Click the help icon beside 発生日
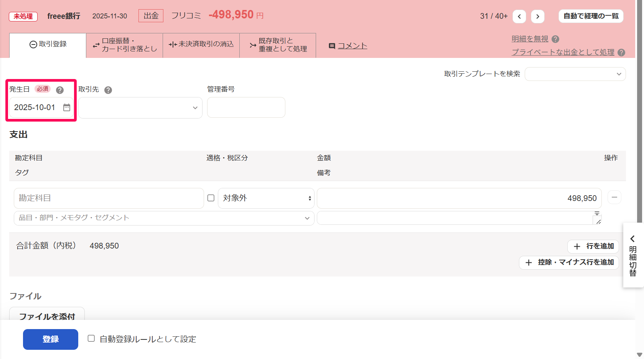 60,90
